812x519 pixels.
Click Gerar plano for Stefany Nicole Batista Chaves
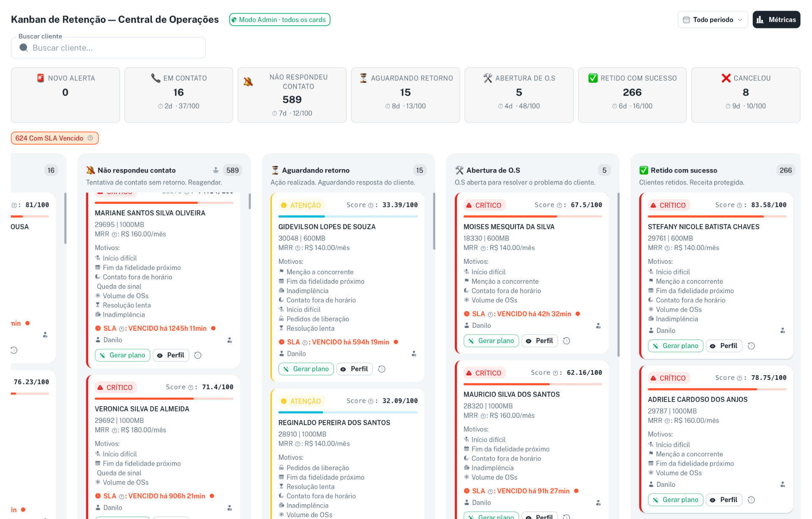point(675,346)
